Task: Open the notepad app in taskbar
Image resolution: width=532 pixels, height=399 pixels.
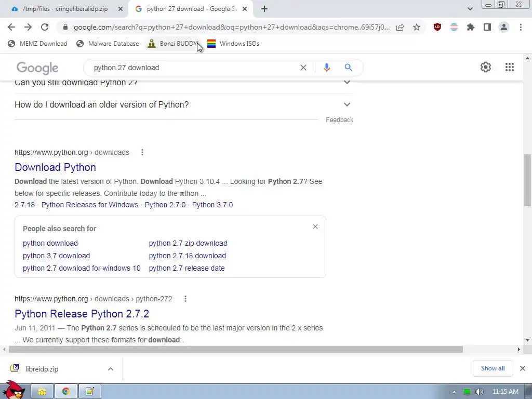Action: [89, 392]
